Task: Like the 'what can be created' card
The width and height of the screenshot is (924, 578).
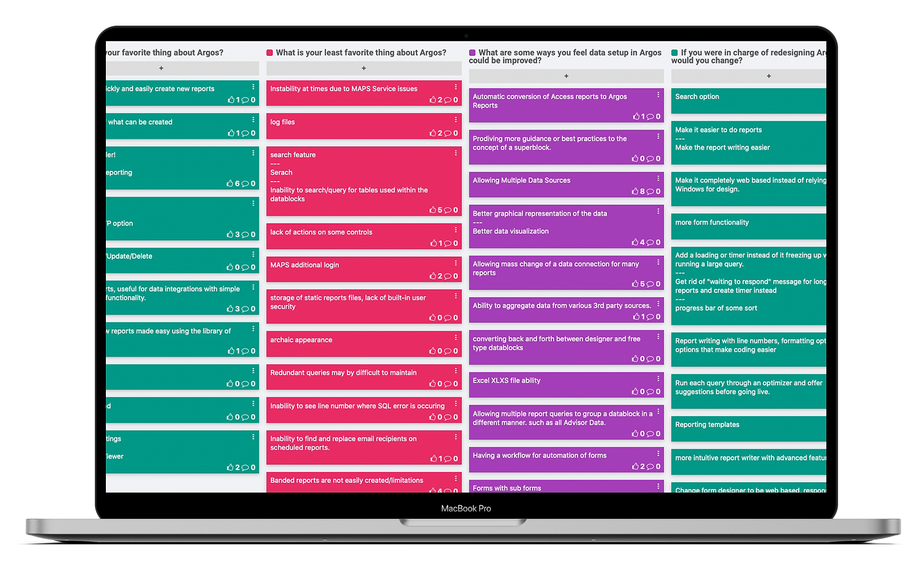Action: tap(231, 134)
